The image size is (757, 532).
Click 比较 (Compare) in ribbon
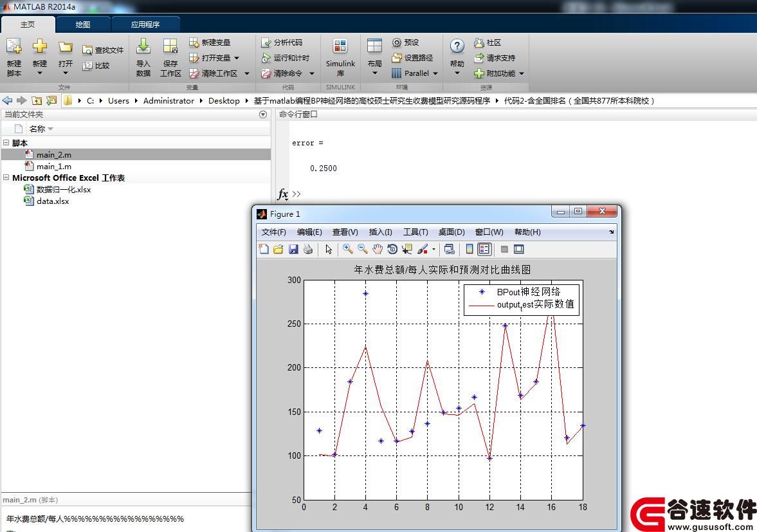(96, 65)
